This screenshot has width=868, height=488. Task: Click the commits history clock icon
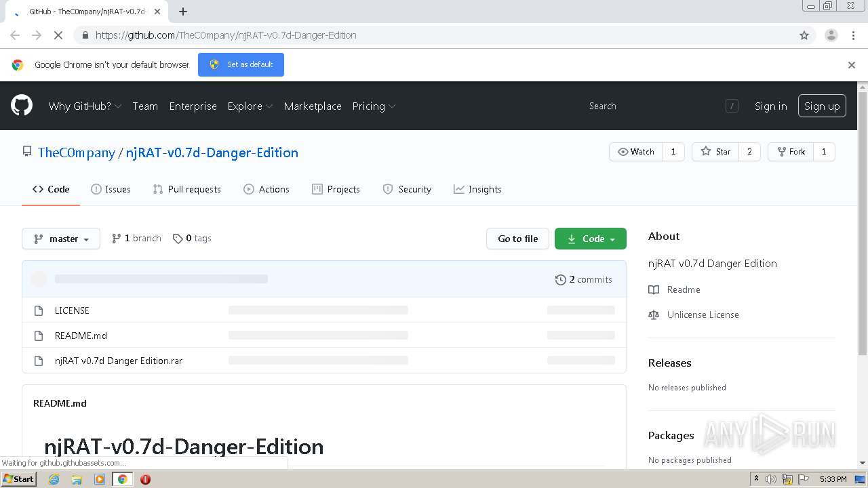(560, 279)
